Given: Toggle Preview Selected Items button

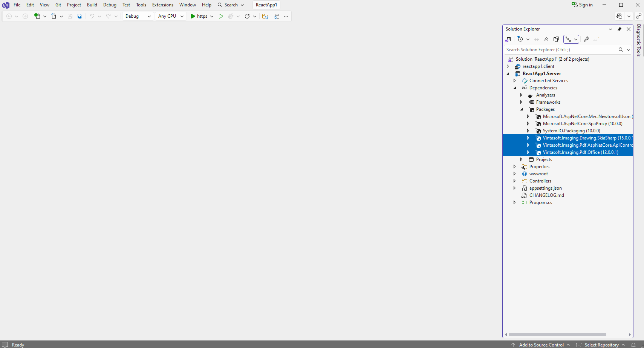Looking at the screenshot, I should [x=596, y=39].
